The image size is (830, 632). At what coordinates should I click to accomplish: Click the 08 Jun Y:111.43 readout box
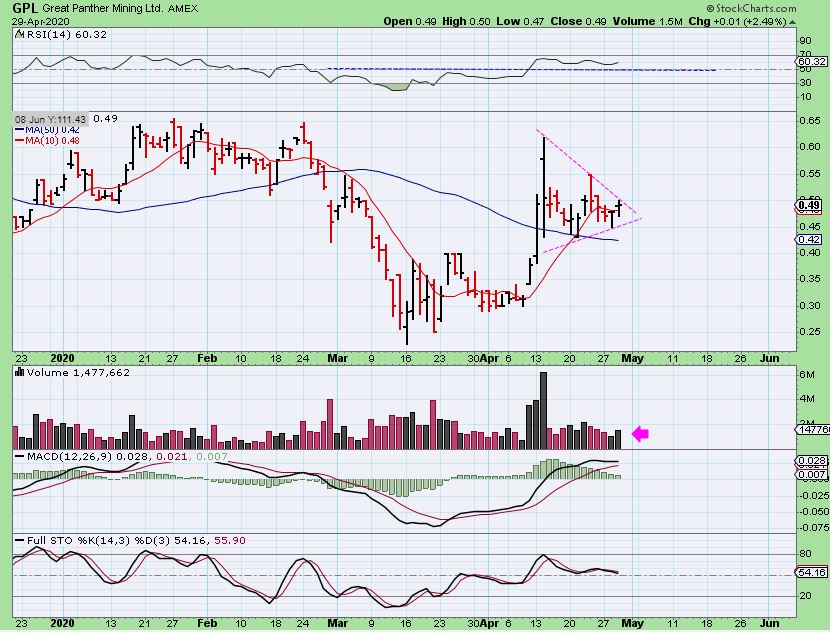point(50,119)
